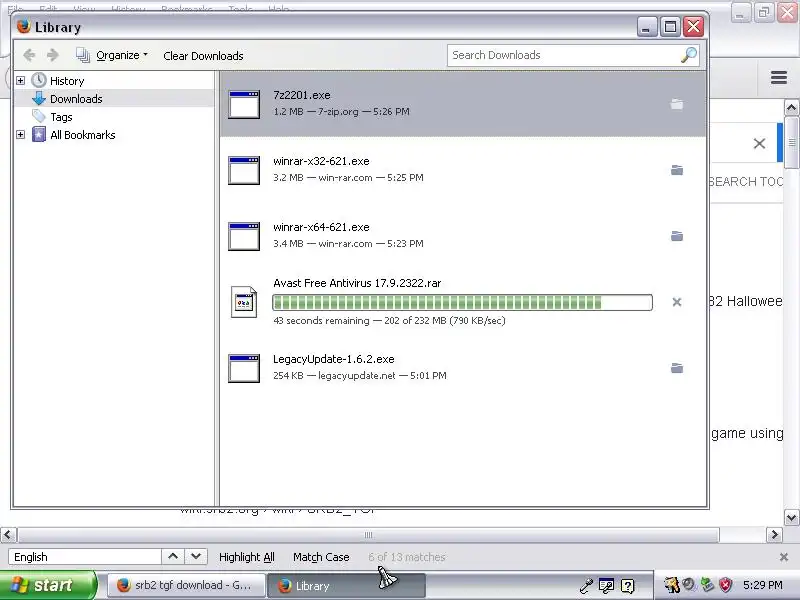Click the 7-zip.org download details text

point(341,111)
